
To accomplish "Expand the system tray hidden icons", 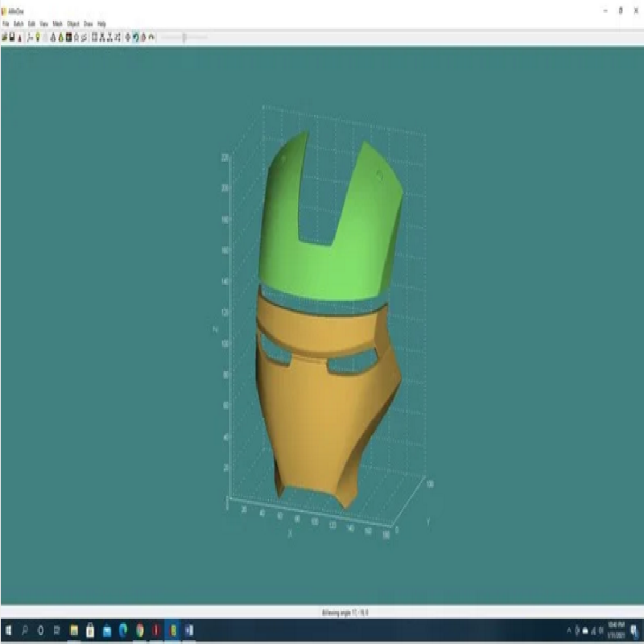I will click(x=569, y=630).
